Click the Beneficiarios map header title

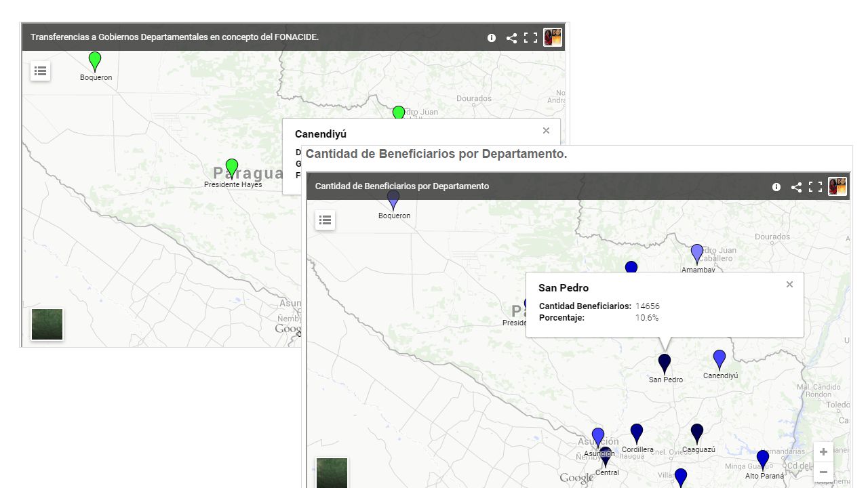tap(402, 186)
